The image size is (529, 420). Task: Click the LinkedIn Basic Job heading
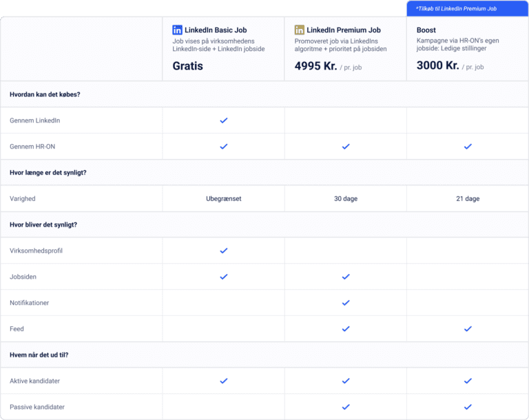pyautogui.click(x=216, y=30)
